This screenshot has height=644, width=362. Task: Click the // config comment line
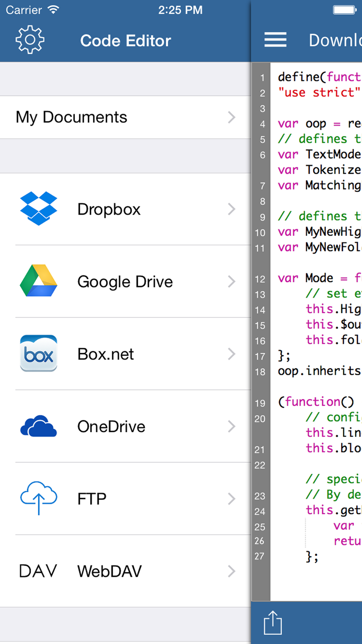click(x=334, y=417)
